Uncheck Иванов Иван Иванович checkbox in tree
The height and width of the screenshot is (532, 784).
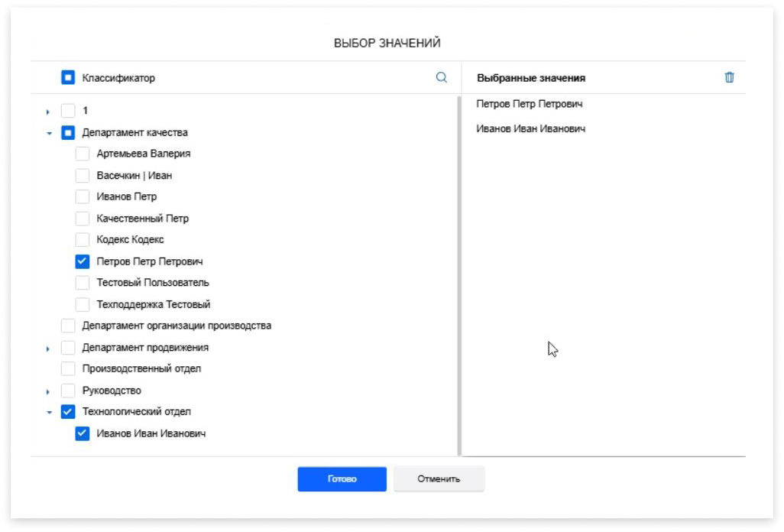(83, 433)
